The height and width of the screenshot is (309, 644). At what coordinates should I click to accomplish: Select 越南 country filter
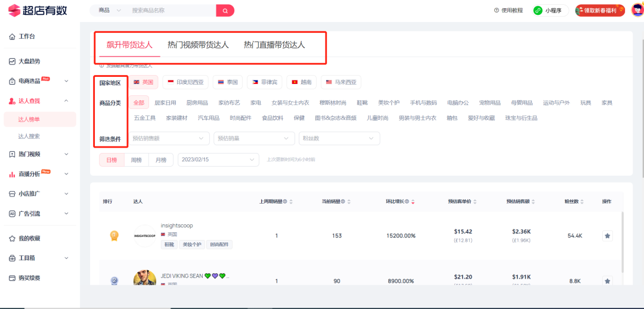pyautogui.click(x=302, y=82)
